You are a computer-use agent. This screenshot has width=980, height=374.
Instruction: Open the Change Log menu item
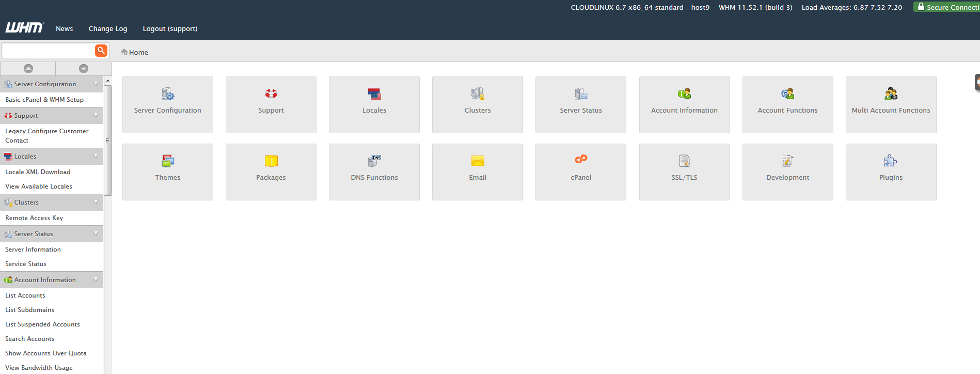(x=107, y=29)
